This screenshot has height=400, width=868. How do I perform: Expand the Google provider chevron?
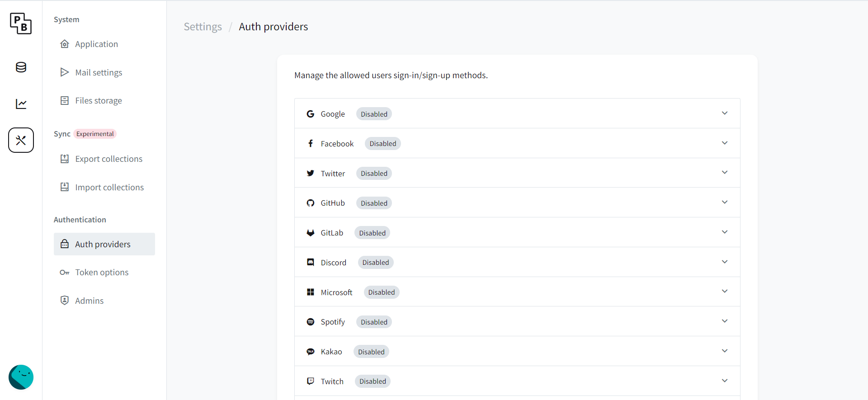pos(725,113)
